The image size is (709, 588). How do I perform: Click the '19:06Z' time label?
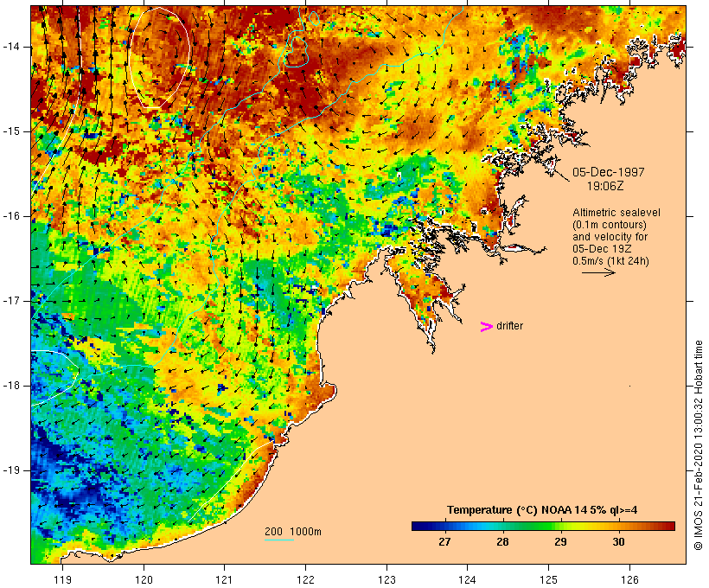(x=605, y=185)
